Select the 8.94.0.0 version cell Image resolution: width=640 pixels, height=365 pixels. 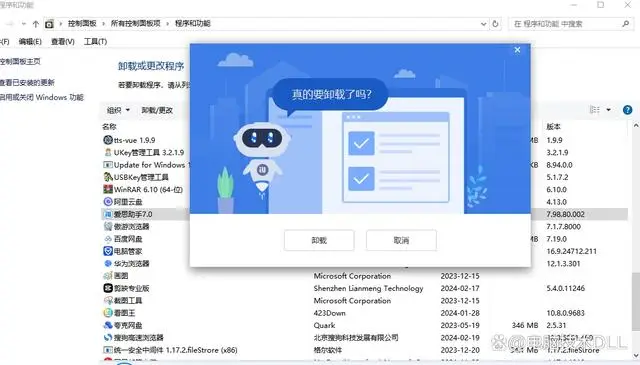click(559, 165)
